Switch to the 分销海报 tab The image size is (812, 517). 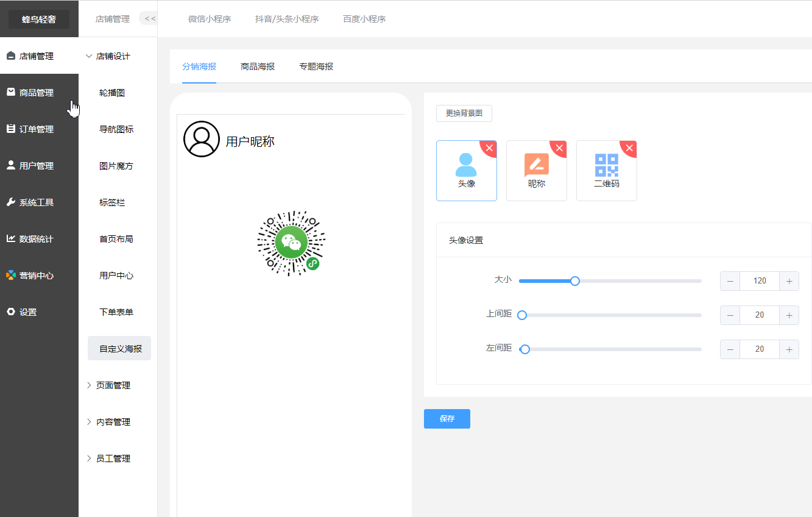199,66
